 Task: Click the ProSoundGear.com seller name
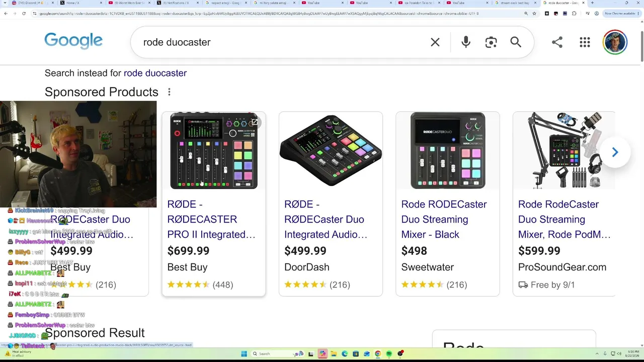pos(562,267)
